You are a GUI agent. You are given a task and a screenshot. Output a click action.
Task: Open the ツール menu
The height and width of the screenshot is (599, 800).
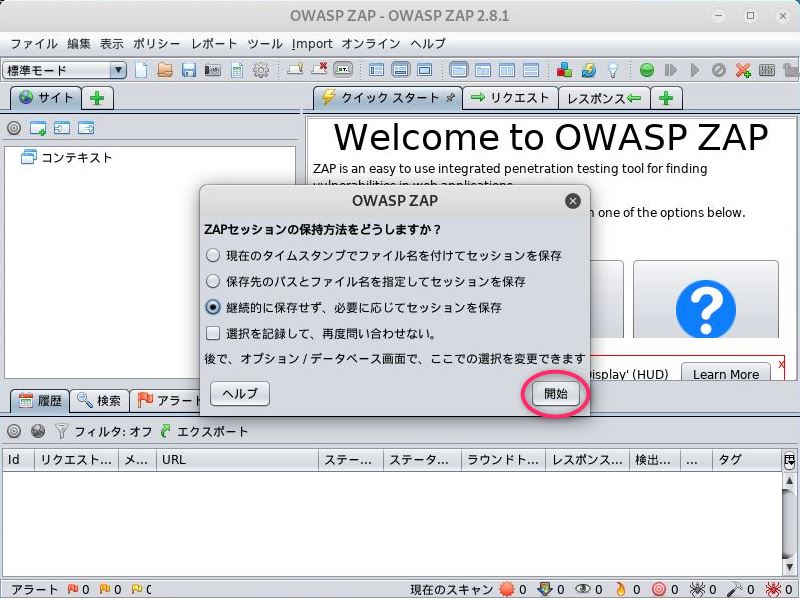[265, 44]
